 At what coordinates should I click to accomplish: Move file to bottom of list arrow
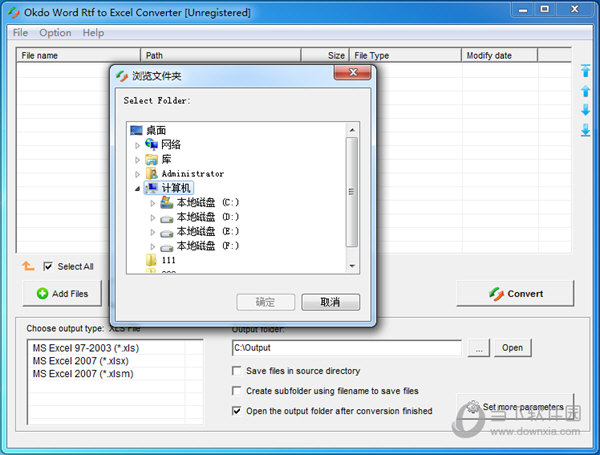(585, 130)
